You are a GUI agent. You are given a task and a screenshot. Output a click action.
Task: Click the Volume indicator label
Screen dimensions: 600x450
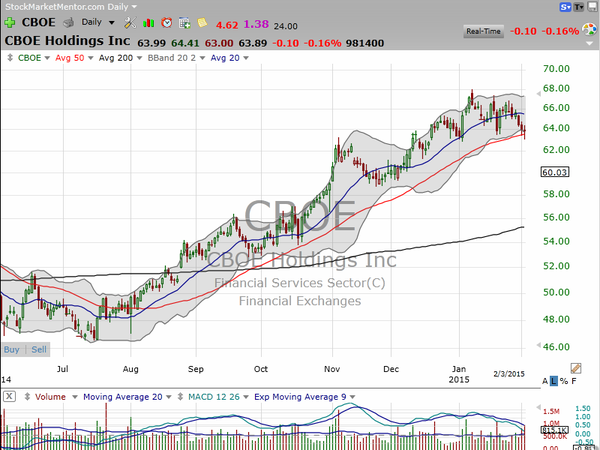[x=51, y=397]
